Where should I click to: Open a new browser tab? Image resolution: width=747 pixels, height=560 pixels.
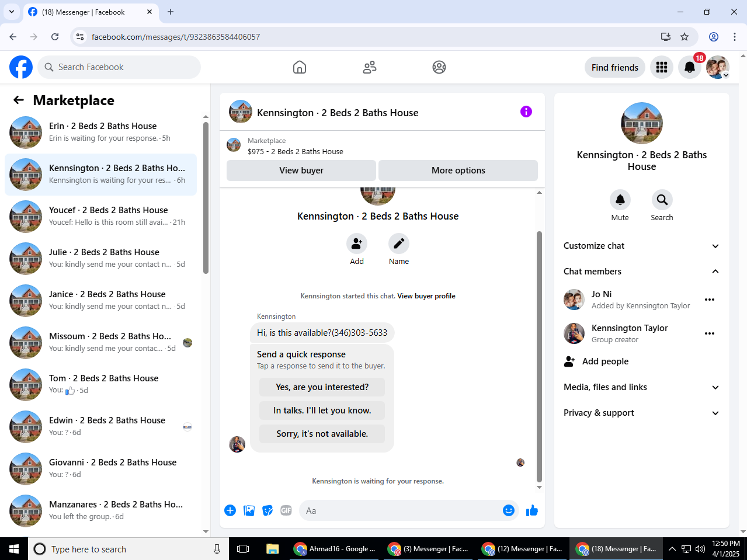coord(171,12)
